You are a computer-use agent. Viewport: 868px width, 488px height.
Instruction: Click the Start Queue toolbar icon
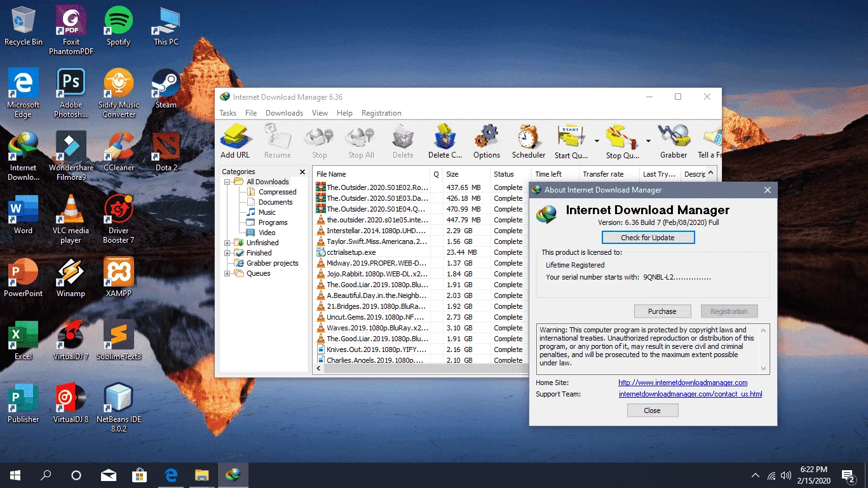coord(571,141)
